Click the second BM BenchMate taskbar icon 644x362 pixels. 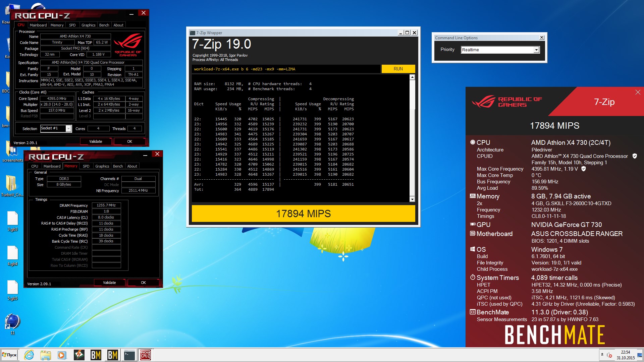click(x=112, y=355)
